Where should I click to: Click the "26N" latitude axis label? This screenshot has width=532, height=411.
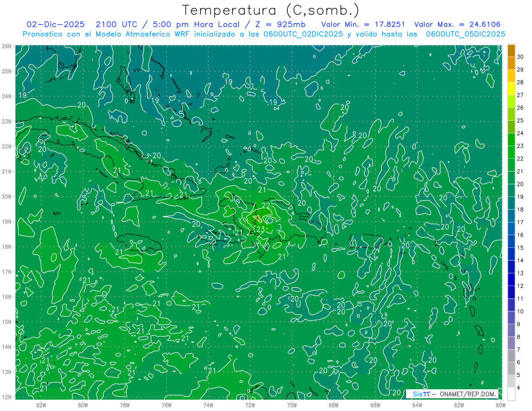coord(7,46)
